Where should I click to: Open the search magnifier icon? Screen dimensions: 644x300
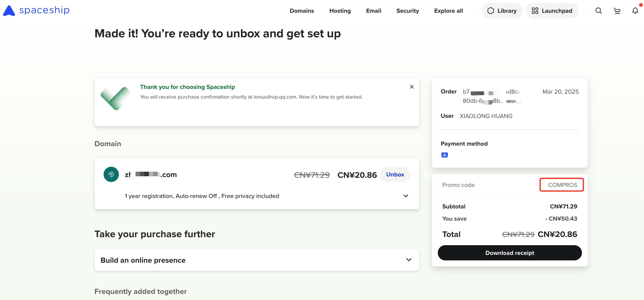click(x=598, y=11)
